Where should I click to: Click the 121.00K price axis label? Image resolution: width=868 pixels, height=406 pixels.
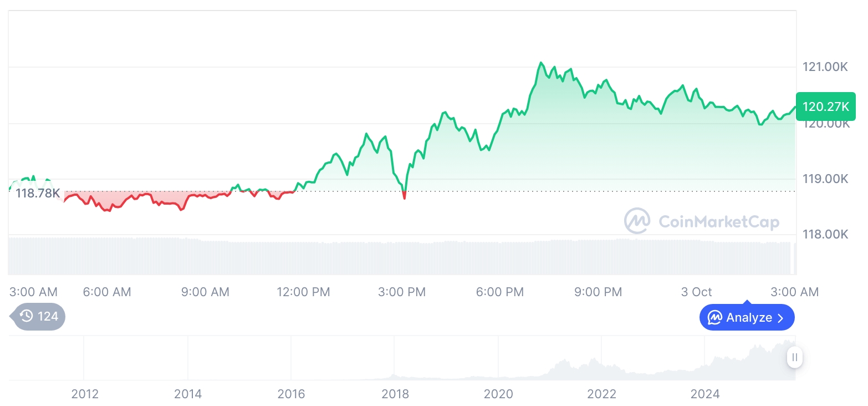[825, 67]
